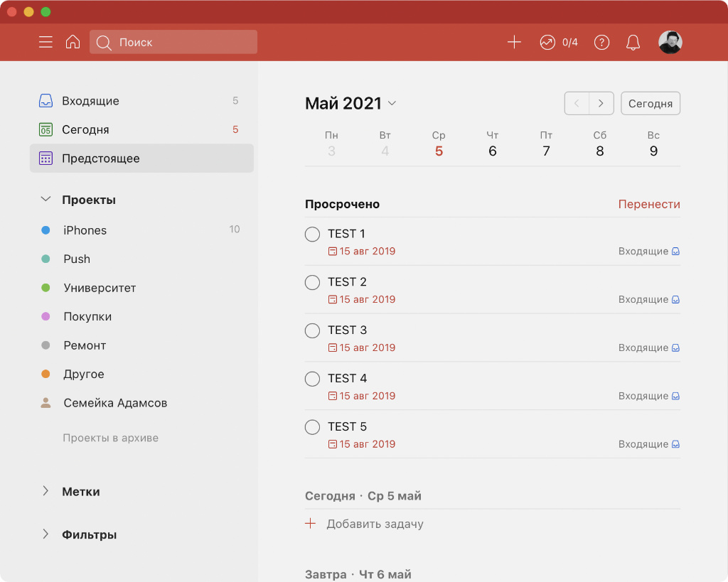Open Сегодня view in the sidebar
This screenshot has height=582, width=728.
pos(141,129)
